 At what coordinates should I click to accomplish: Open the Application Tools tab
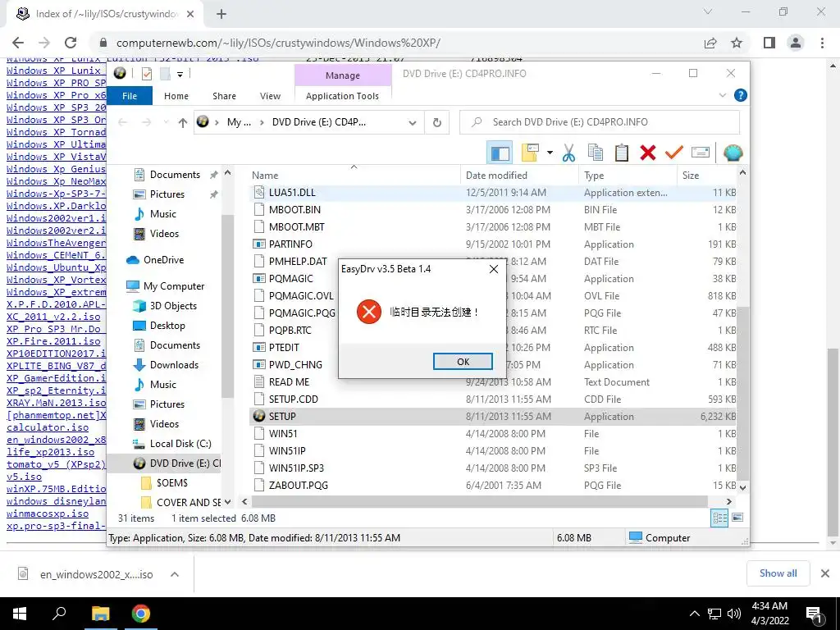tap(342, 96)
